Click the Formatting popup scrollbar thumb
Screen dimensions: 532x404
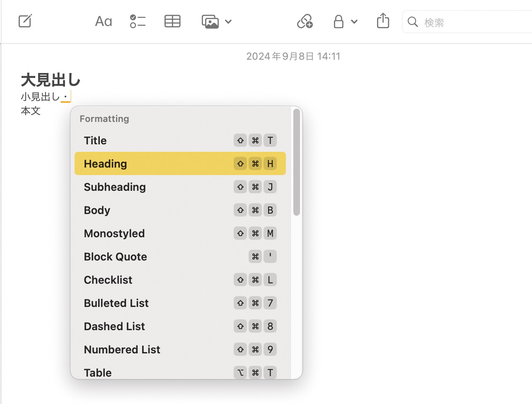pos(296,162)
